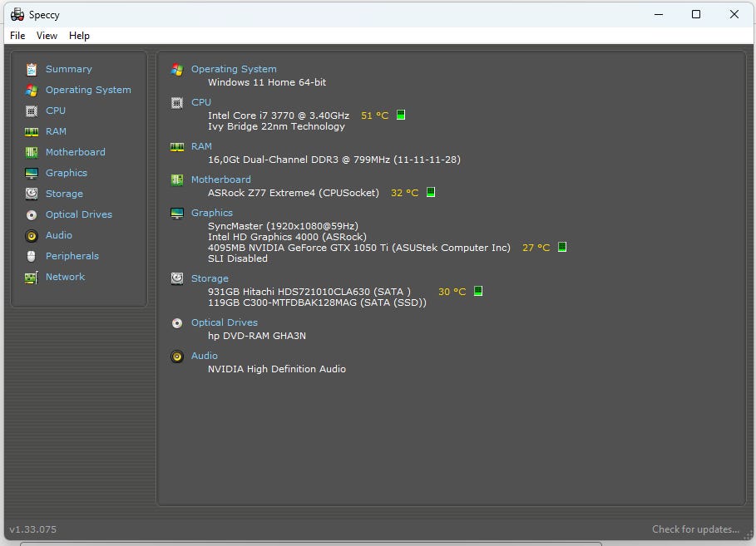Image resolution: width=756 pixels, height=546 pixels.
Task: Click the Audio heading link in summary
Action: pyautogui.click(x=205, y=356)
